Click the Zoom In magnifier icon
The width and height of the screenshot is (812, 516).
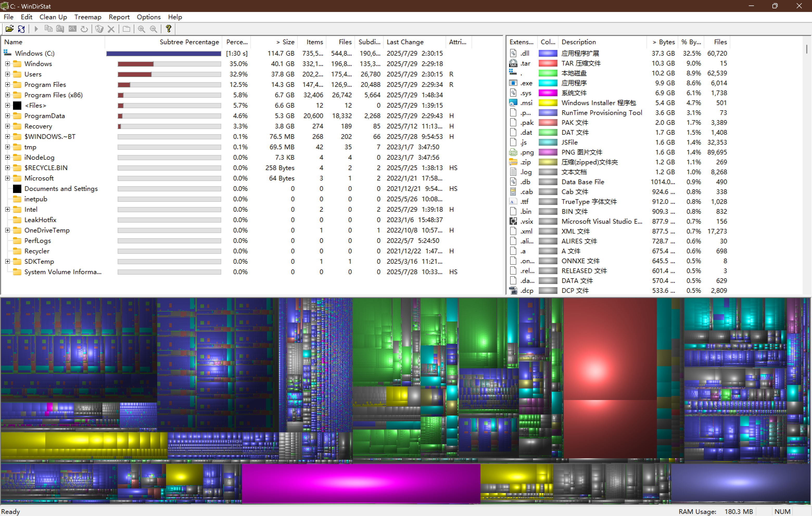click(x=142, y=29)
